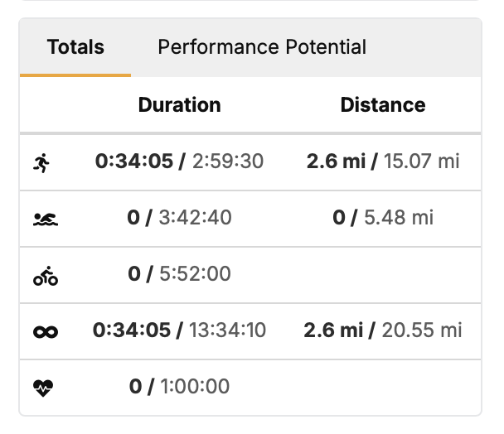Viewport: 504px width, 434px height.
Task: Click the planned total distance 20.55 mi
Action: coord(422,330)
